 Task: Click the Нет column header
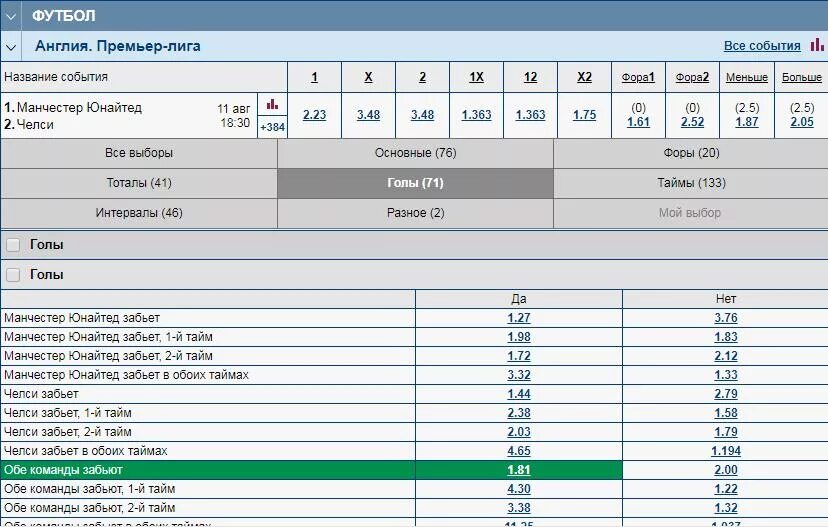click(x=726, y=299)
